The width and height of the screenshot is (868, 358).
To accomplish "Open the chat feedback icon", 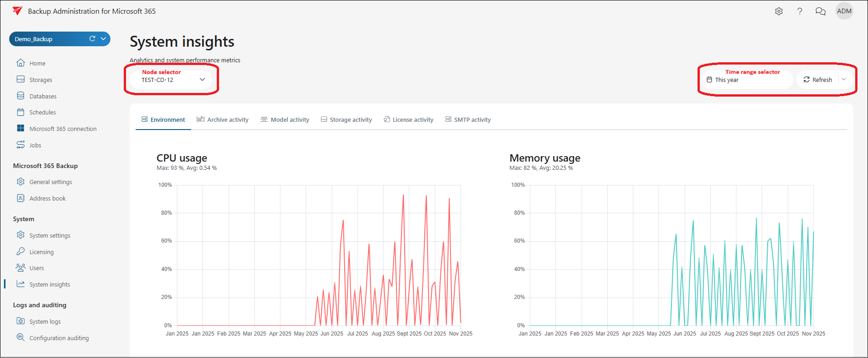I will [x=820, y=11].
